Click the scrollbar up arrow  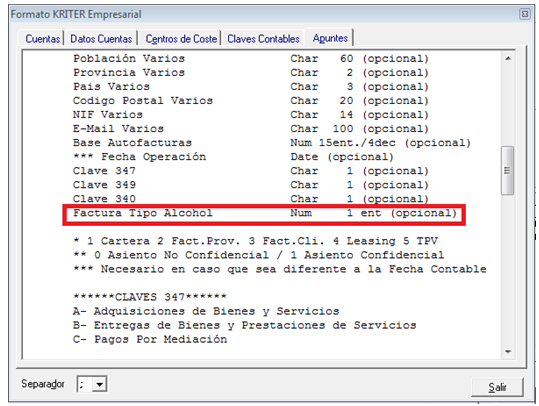pos(508,59)
